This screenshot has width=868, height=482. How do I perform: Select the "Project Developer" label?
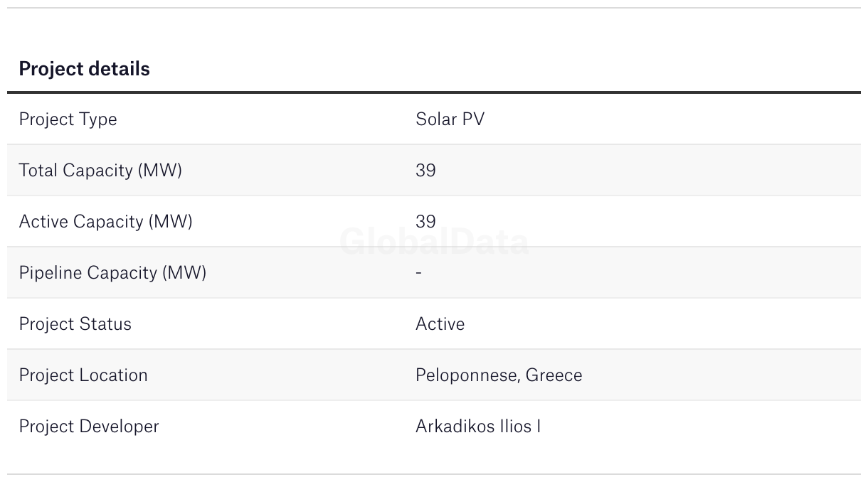click(89, 427)
